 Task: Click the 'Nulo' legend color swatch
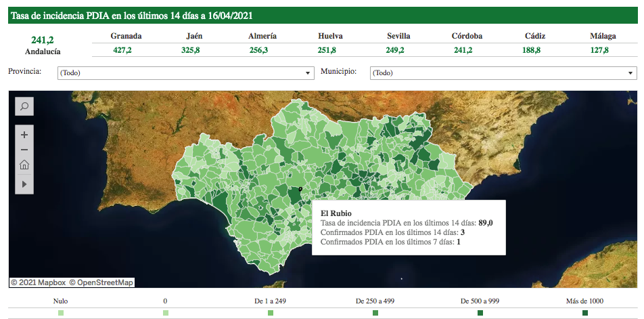point(61,313)
